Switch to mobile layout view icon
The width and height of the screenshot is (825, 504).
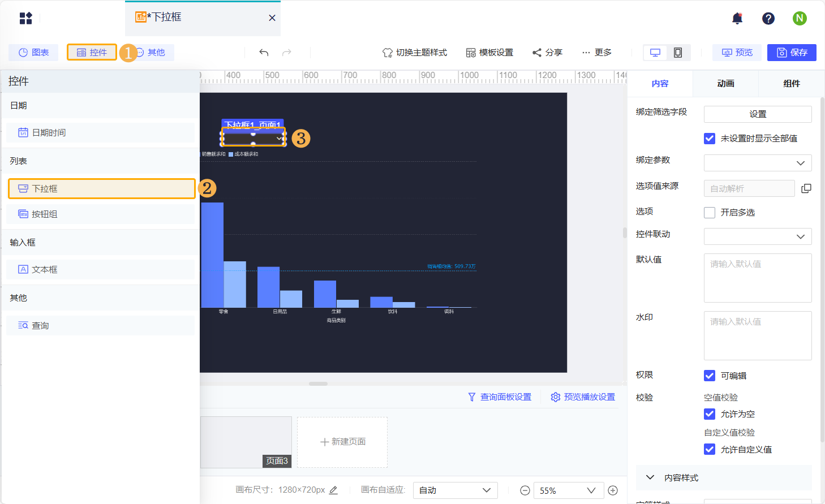678,53
